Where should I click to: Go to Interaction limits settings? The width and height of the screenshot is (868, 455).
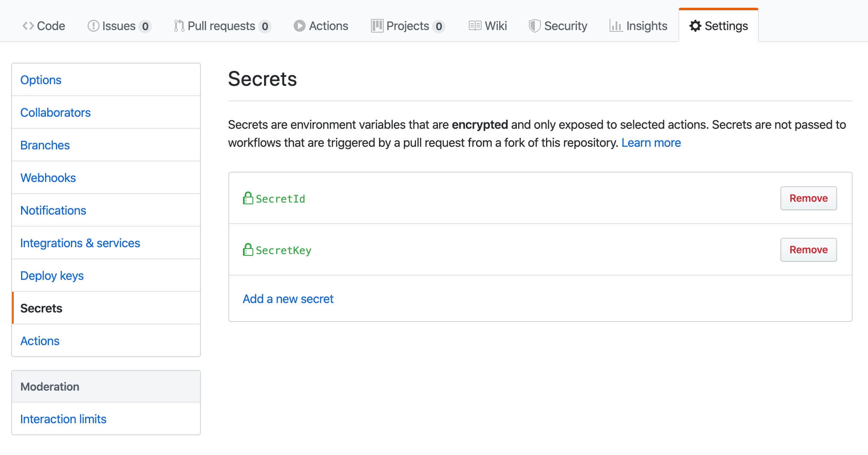coord(63,419)
